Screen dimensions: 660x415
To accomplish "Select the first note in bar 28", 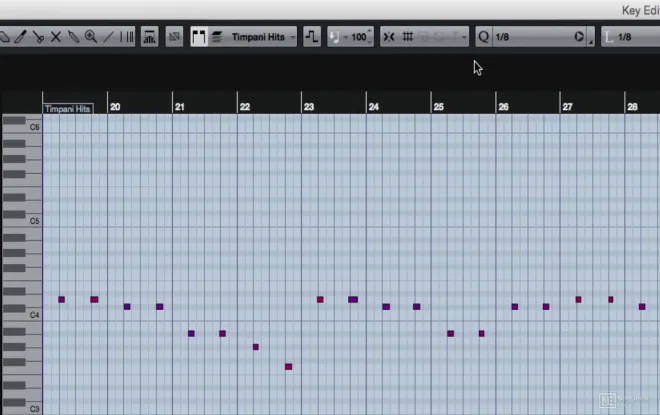I will (x=642, y=307).
